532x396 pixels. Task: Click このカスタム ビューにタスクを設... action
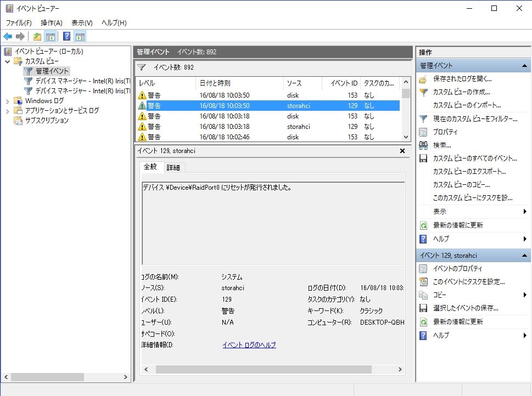[x=473, y=199]
